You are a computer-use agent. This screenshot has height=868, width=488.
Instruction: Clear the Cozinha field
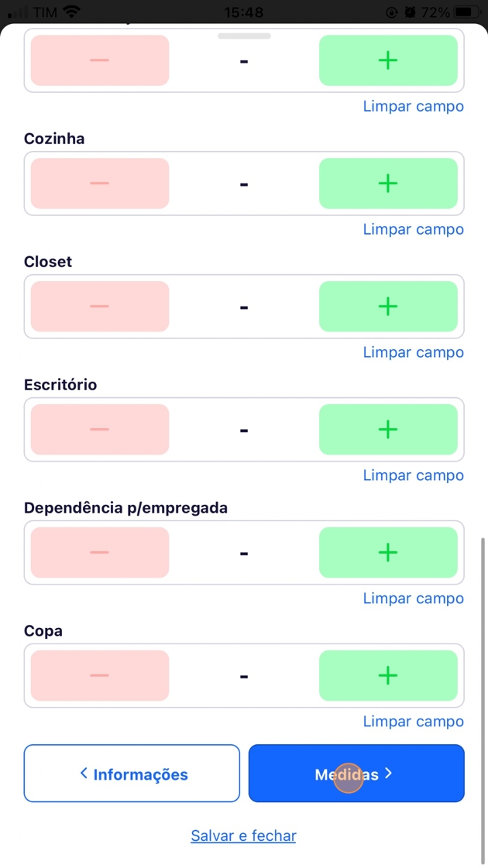coord(413,229)
